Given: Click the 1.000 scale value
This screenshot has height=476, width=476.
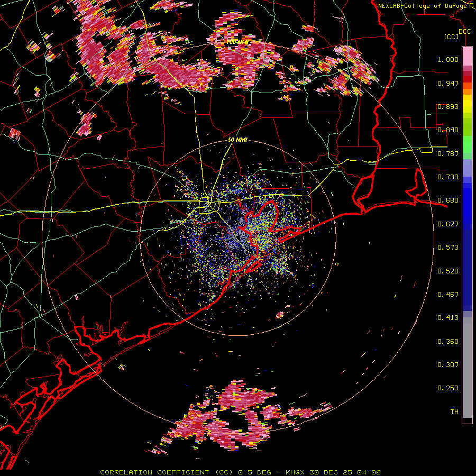Looking at the screenshot, I should tap(448, 59).
